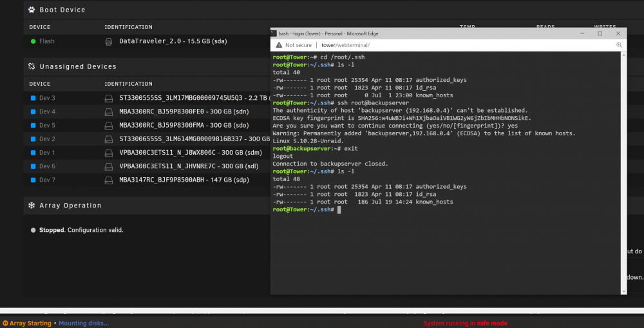644x328 pixels.
Task: Click disk icon beside DataTraveler_2.0 flash
Action: pyautogui.click(x=108, y=41)
